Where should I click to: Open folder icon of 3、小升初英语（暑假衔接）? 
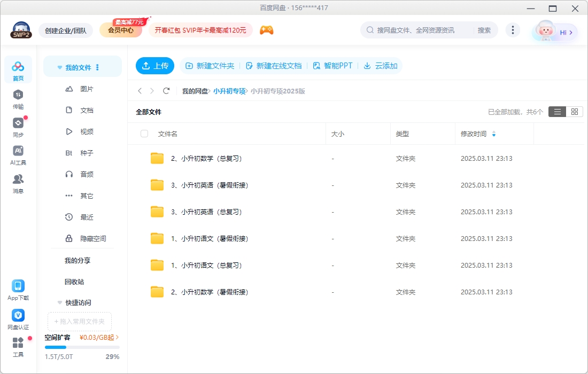[x=157, y=185]
